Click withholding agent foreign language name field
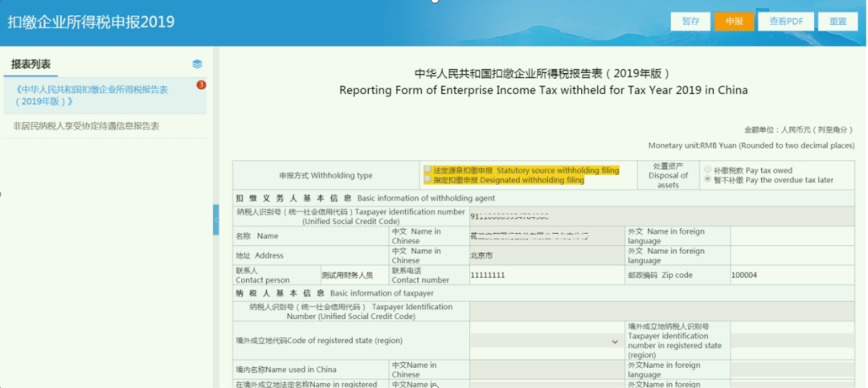The width and height of the screenshot is (868, 388). coord(792,236)
